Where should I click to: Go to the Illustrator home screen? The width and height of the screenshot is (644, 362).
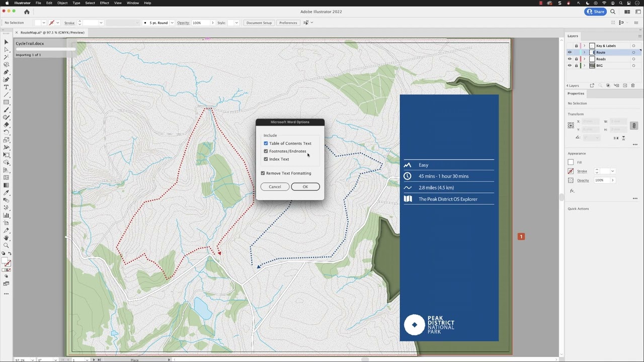(x=27, y=12)
